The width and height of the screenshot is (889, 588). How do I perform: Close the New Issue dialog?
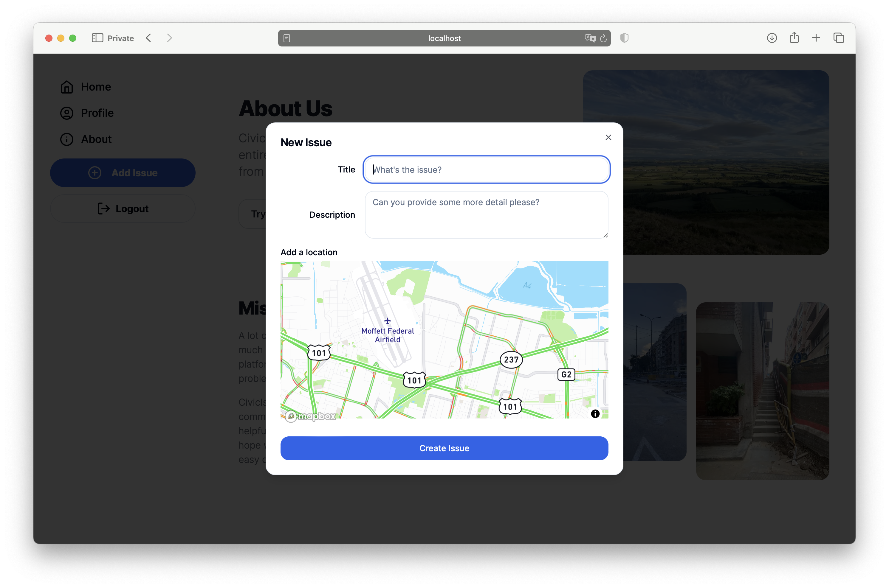click(x=608, y=137)
